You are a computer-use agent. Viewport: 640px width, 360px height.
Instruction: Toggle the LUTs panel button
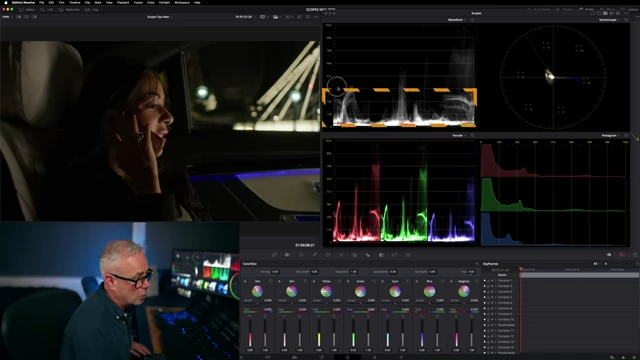(x=48, y=9)
